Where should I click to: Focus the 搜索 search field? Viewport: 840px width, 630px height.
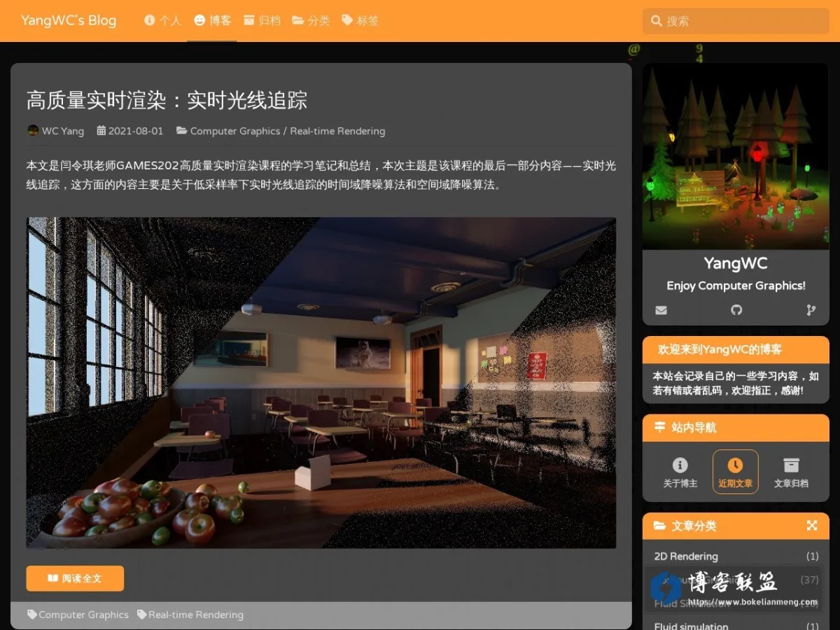(x=736, y=21)
